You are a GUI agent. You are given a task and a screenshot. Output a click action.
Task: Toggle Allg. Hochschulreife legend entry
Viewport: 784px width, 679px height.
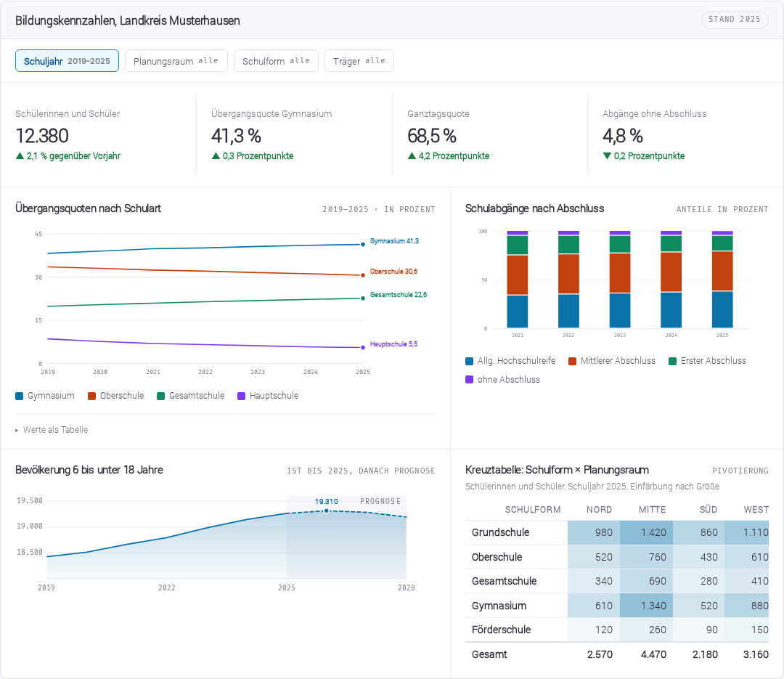(510, 360)
